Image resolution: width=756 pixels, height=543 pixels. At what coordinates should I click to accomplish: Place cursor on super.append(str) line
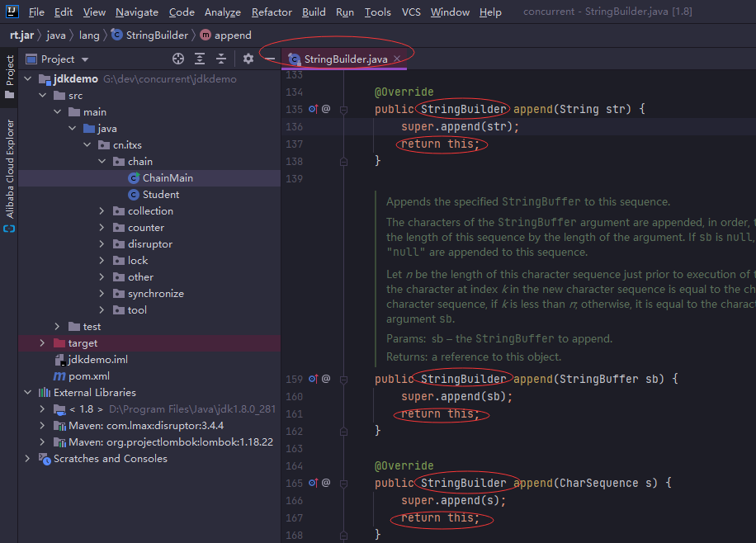tap(460, 127)
